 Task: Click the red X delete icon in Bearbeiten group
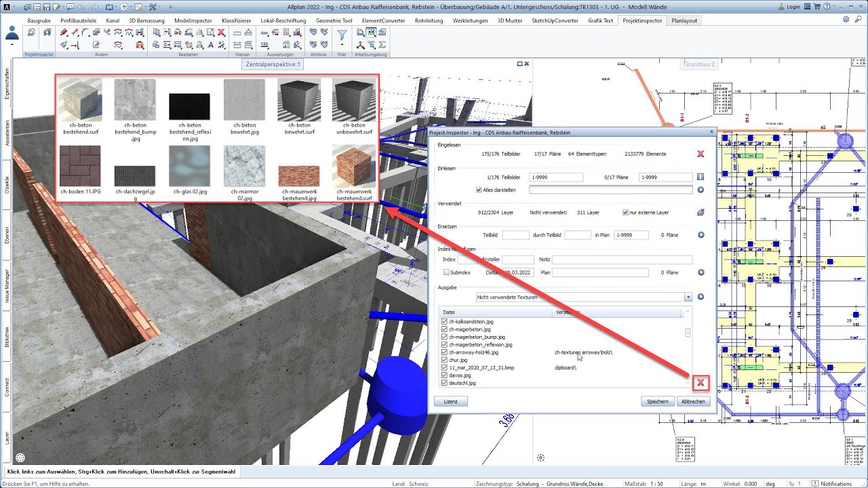(x=221, y=32)
